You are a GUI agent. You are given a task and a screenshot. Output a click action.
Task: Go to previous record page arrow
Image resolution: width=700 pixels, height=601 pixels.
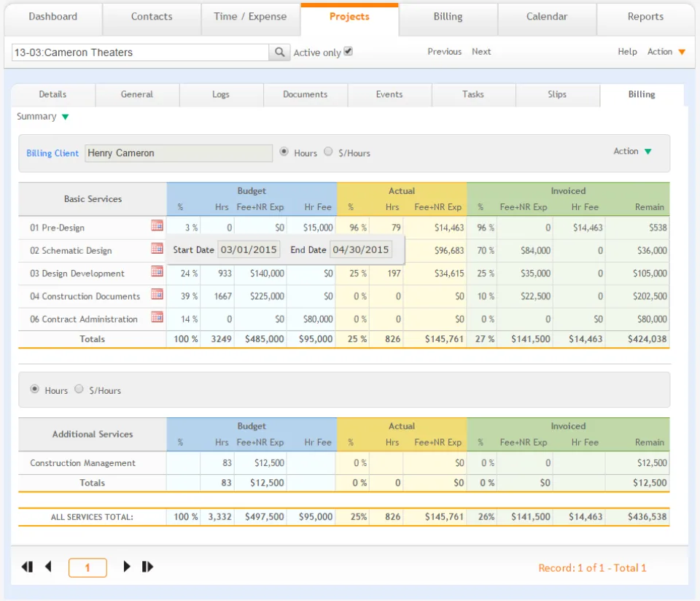[48, 567]
